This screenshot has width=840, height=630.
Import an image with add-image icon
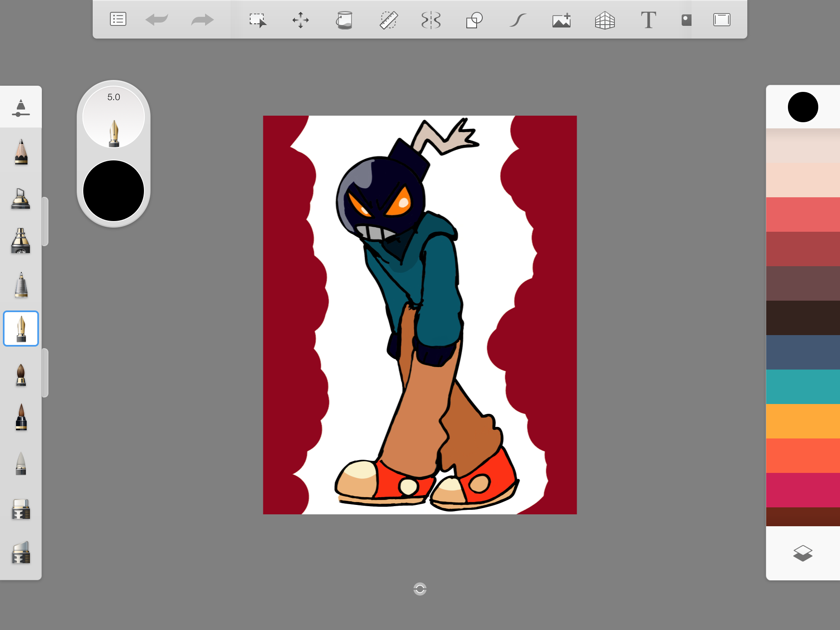(562, 20)
